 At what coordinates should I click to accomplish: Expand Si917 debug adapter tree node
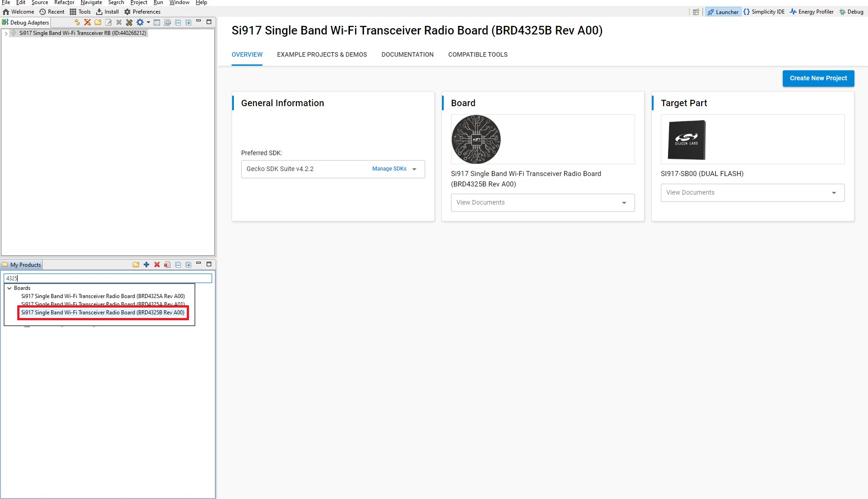(6, 33)
